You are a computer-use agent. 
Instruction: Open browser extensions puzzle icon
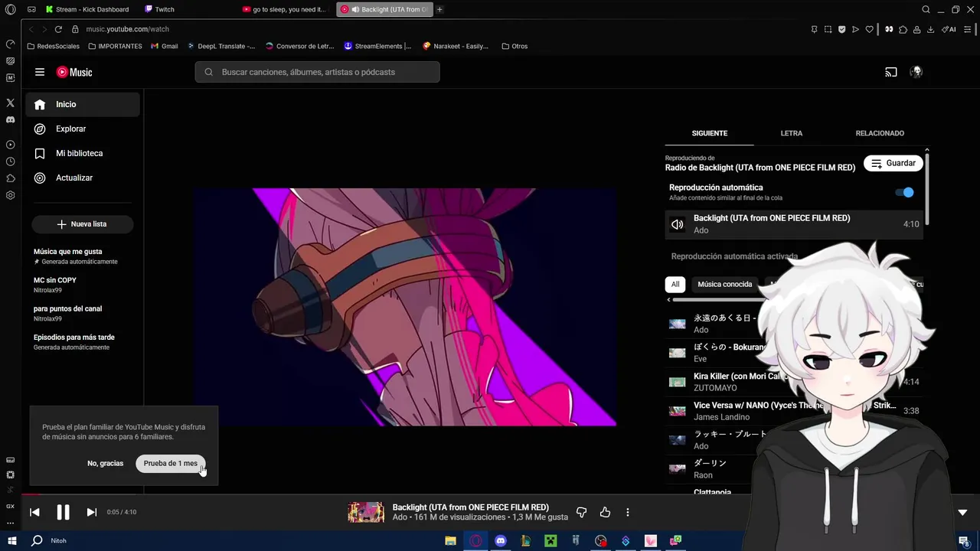pos(903,29)
